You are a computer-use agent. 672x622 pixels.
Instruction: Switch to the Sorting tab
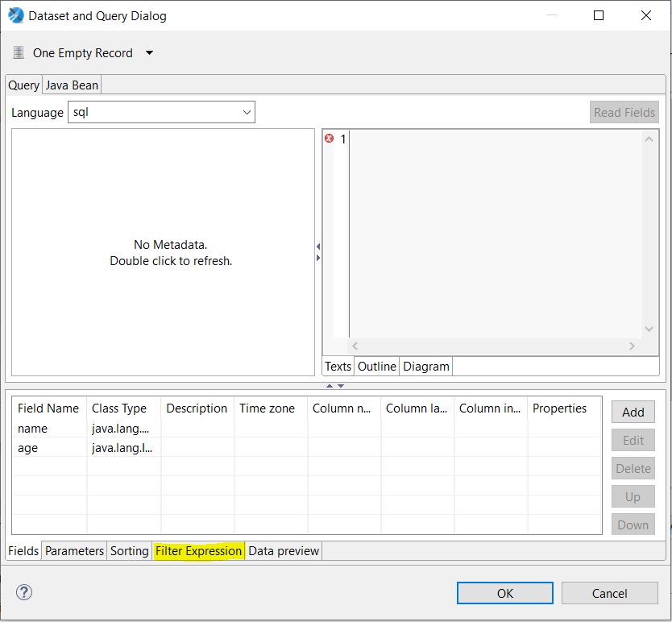pos(129,551)
